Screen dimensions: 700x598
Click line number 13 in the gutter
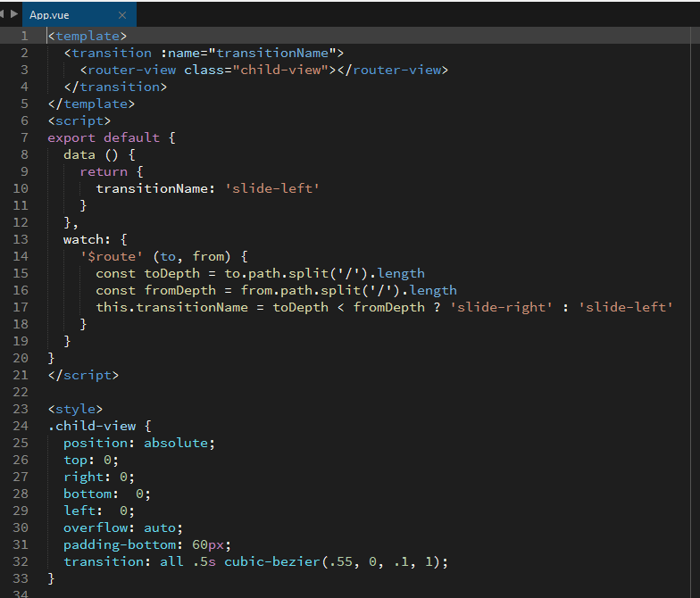[21, 239]
